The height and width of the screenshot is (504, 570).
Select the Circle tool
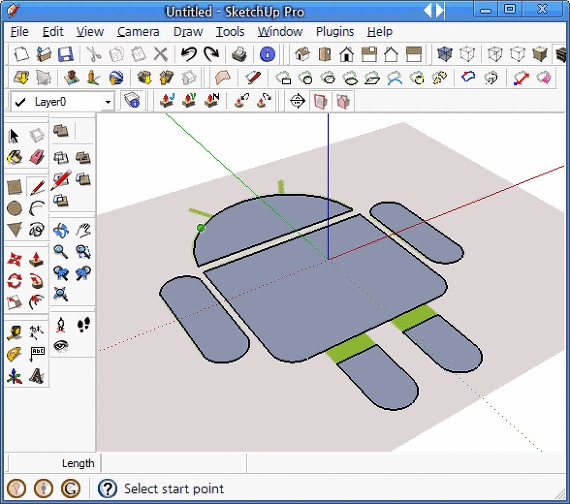15,208
